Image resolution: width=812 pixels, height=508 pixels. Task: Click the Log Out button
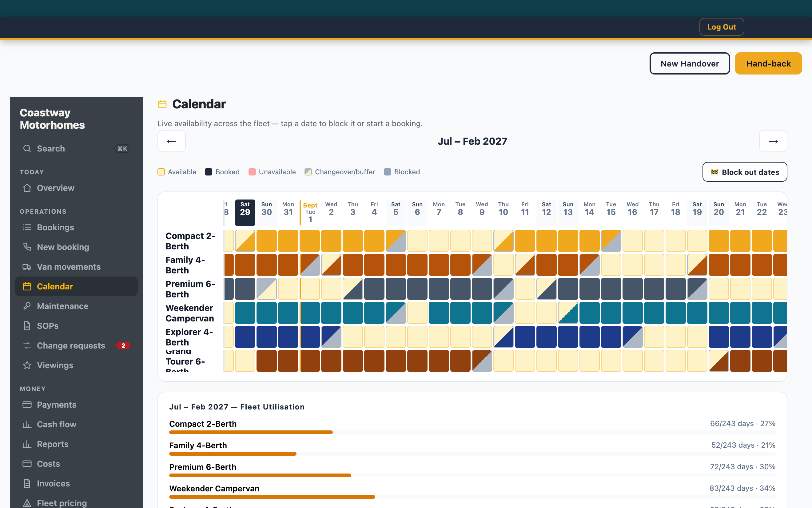click(x=721, y=27)
